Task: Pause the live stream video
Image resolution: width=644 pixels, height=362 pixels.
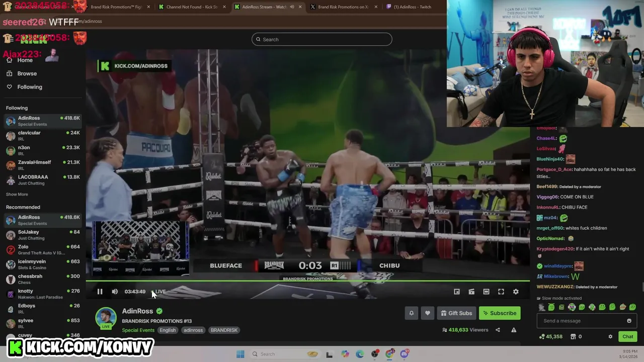Action: (x=100, y=292)
